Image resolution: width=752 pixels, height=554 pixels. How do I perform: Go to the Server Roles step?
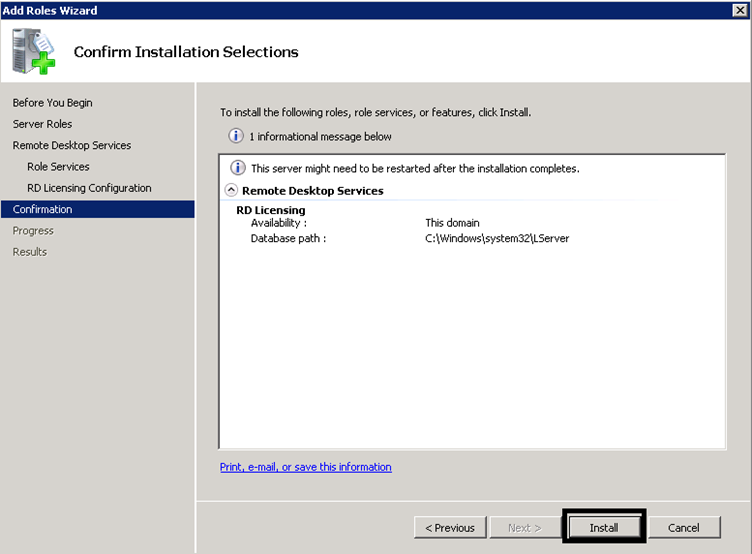(42, 124)
